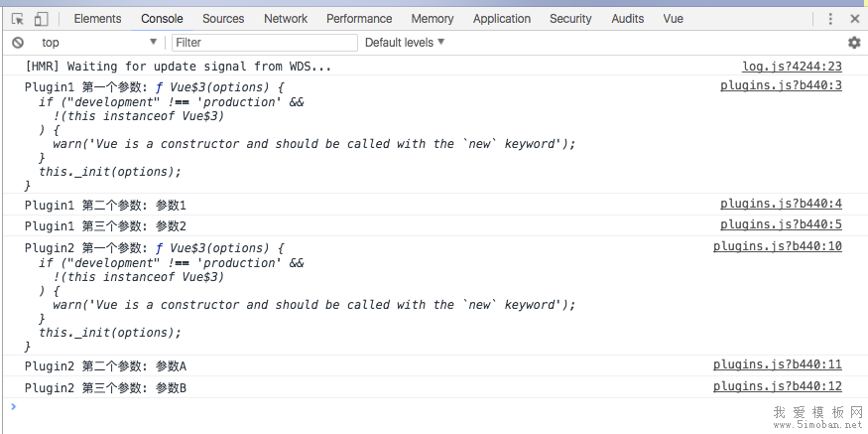This screenshot has width=868, height=434.
Task: Close the DevTools panel
Action: pyautogui.click(x=854, y=19)
